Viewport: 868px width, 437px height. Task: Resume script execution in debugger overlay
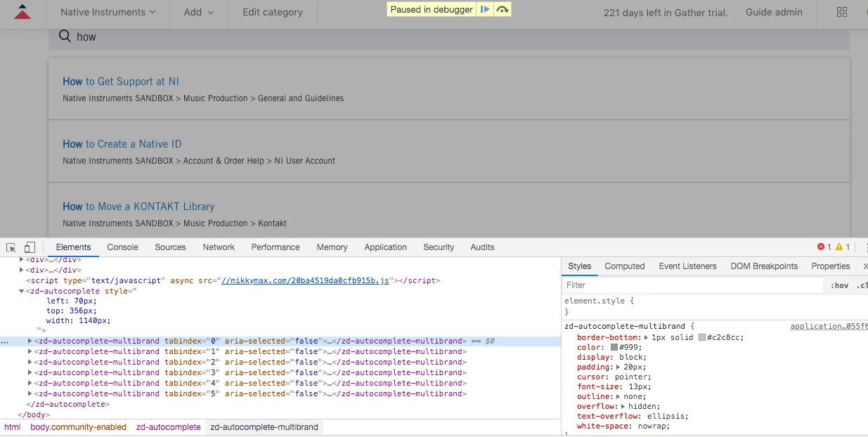click(485, 9)
